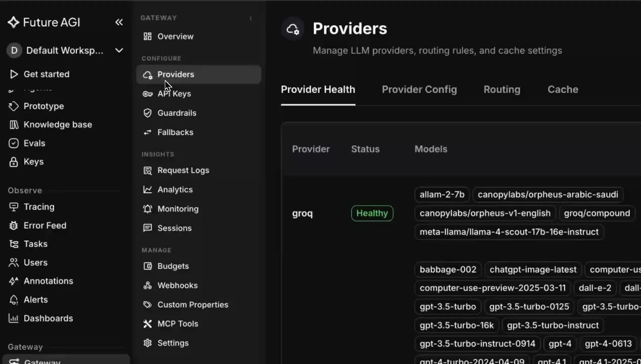The image size is (641, 364).
Task: Click the Providers cloud icon in sidebar
Action: click(x=148, y=75)
